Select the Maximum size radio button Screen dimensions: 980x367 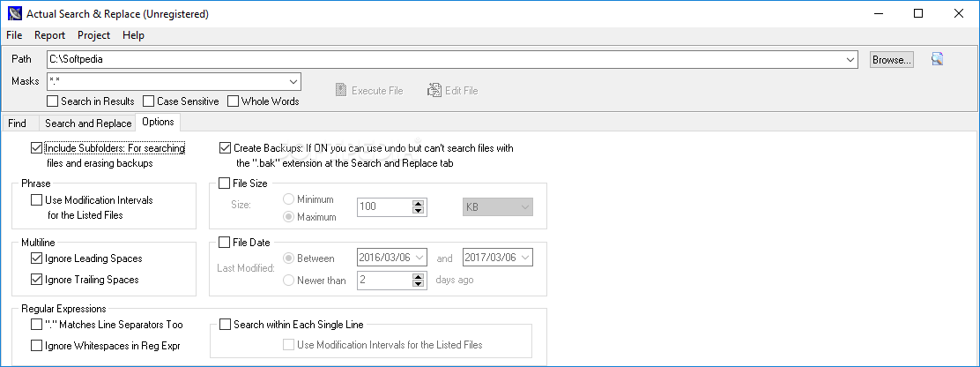point(289,217)
